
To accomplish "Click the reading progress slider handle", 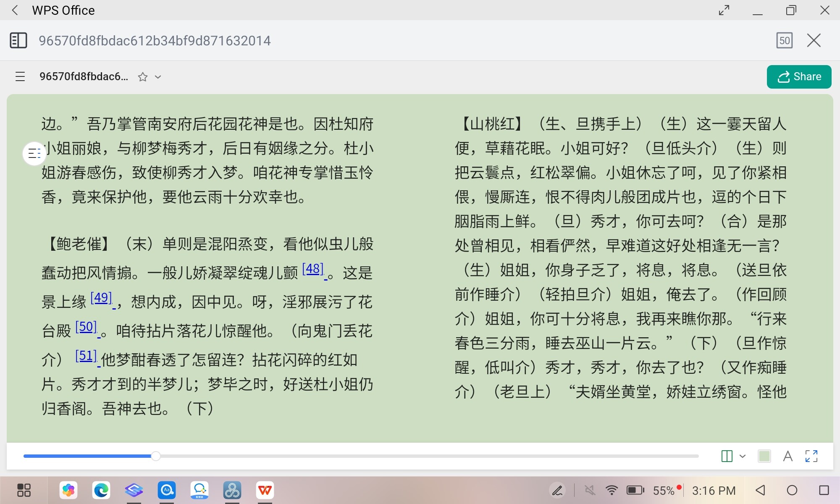I will [x=155, y=456].
